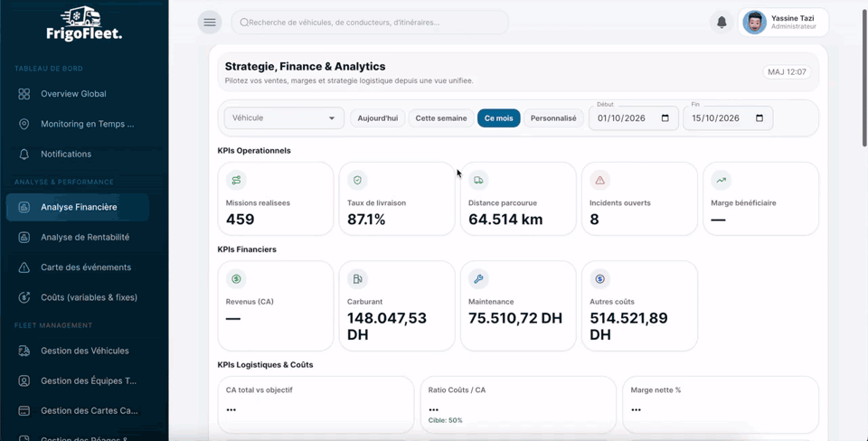Click the search magnifier icon
Image resolution: width=868 pixels, height=441 pixels.
(x=243, y=23)
